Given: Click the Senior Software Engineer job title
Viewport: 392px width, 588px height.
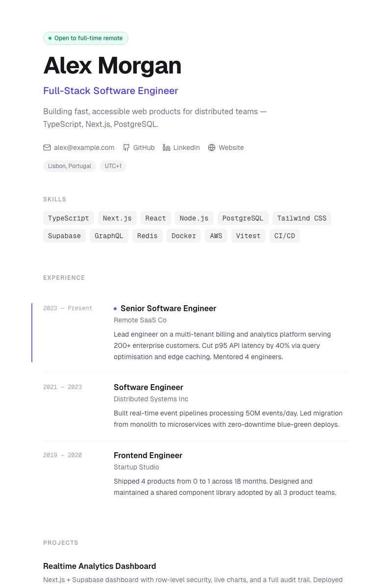Looking at the screenshot, I should [x=168, y=308].
